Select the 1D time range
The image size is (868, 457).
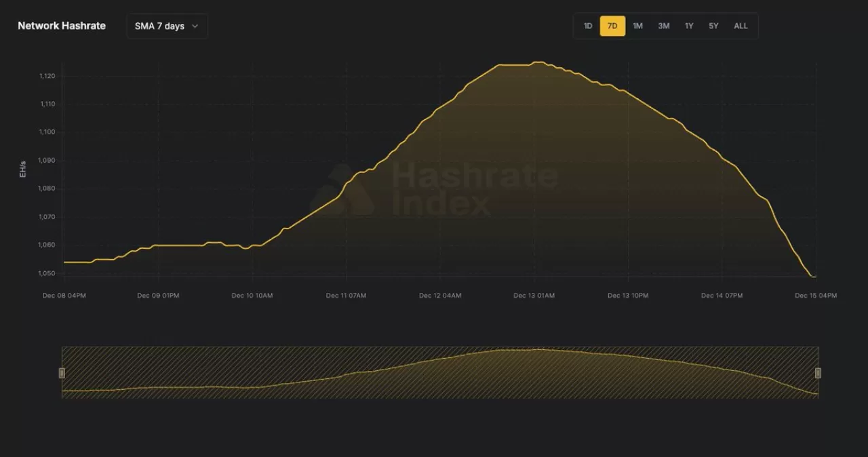point(587,26)
